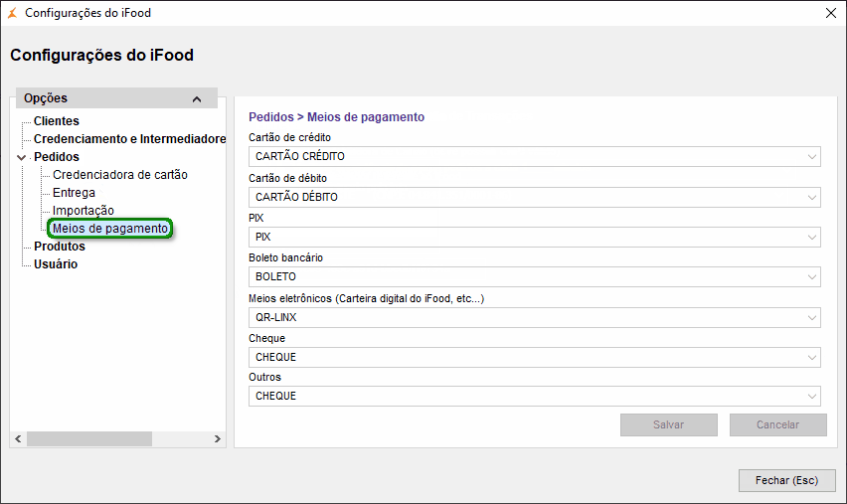Go to the Entrega settings

pos(75,193)
